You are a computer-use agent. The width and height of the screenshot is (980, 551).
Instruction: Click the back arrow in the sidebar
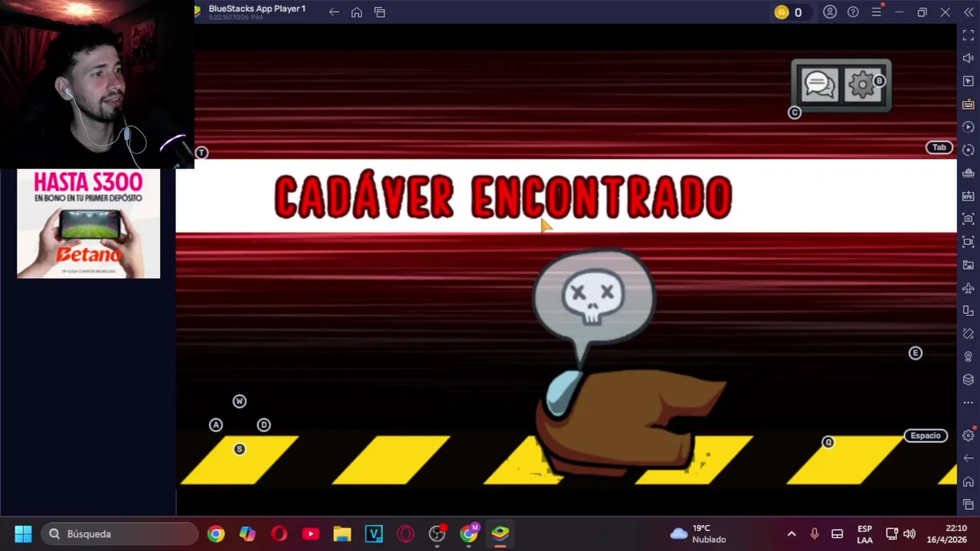[x=969, y=458]
